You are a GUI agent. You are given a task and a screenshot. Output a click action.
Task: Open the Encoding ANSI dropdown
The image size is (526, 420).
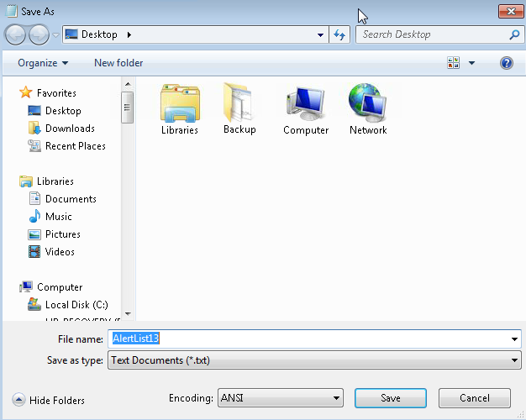pyautogui.click(x=281, y=398)
